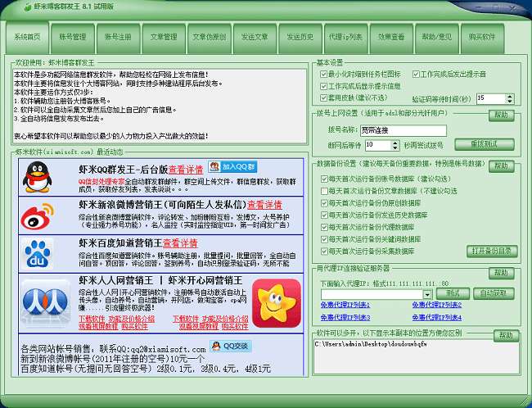Screen dimensions: 532x408
Task: Click 帮助 button in 拨号上网设置 group
Action: click(x=502, y=116)
